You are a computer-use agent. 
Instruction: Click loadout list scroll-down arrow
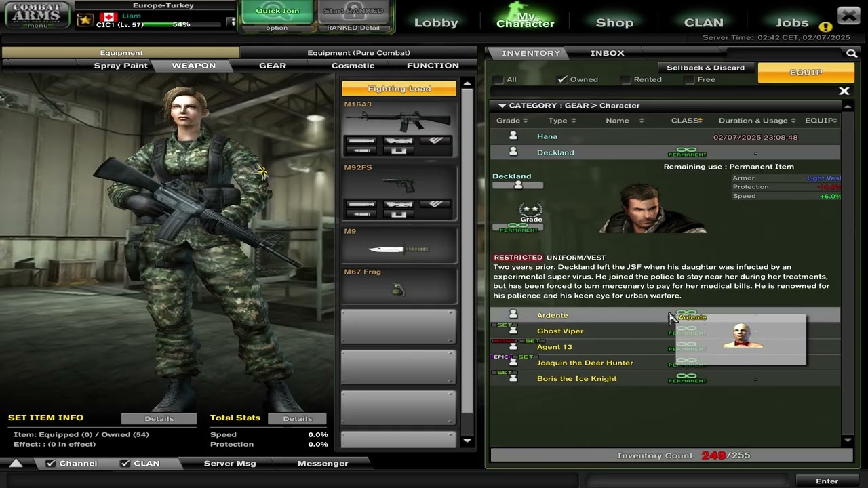467,441
